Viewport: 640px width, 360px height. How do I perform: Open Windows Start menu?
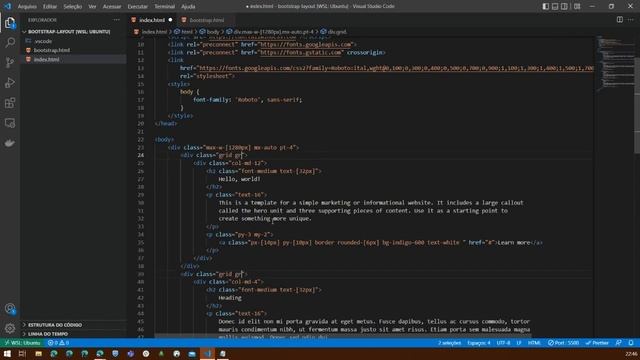point(7,353)
